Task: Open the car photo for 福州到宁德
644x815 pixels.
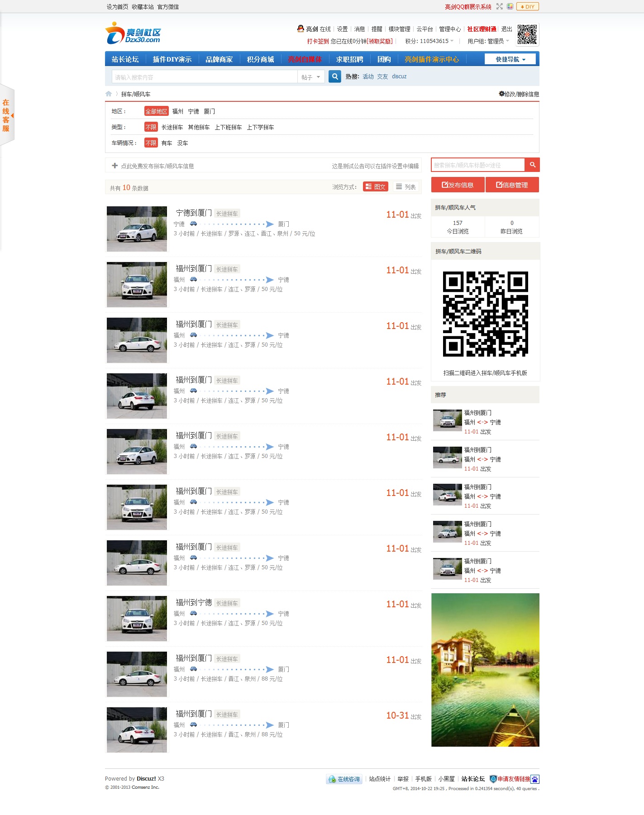Action: [x=137, y=619]
